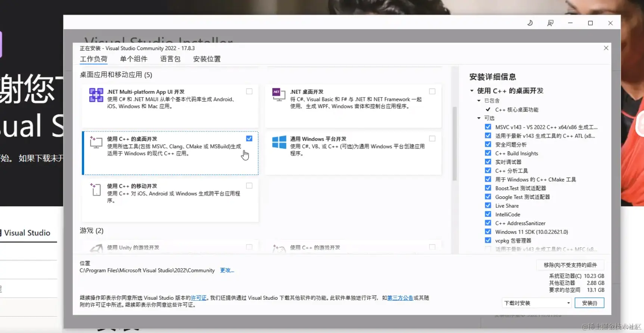This screenshot has width=644, height=333.
Task: Uncheck C++ 分析工具 component
Action: [x=488, y=170]
